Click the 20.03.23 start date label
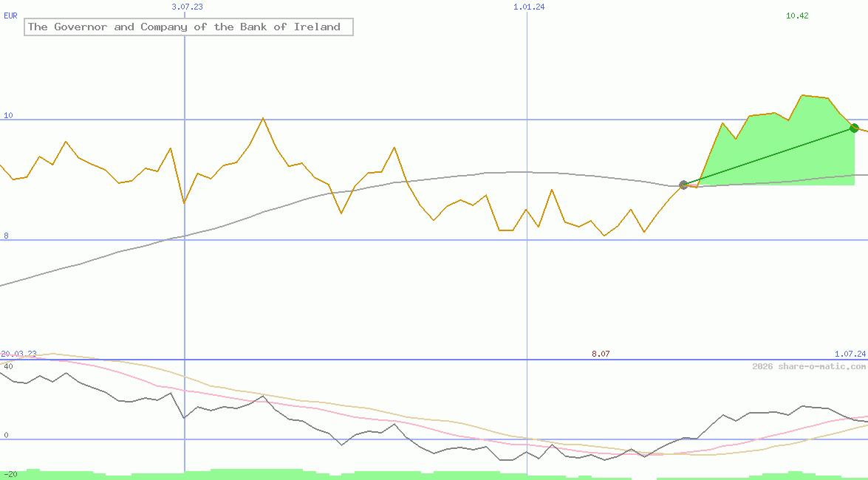The image size is (868, 480). tap(18, 354)
